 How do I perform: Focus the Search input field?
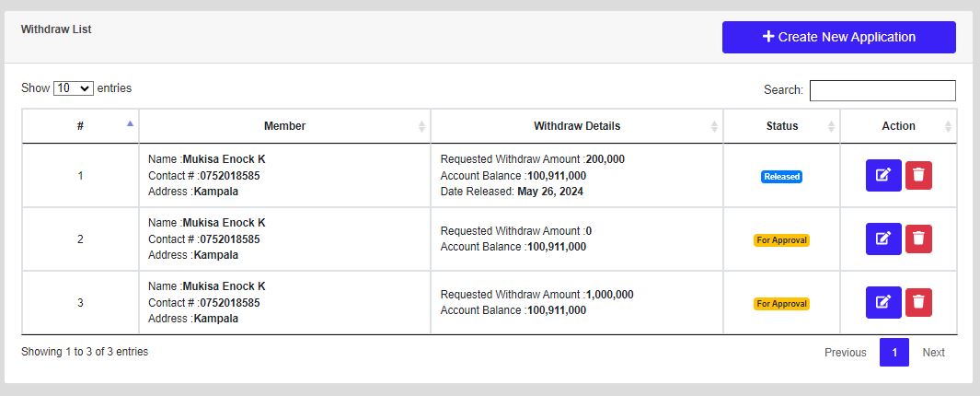tap(882, 90)
